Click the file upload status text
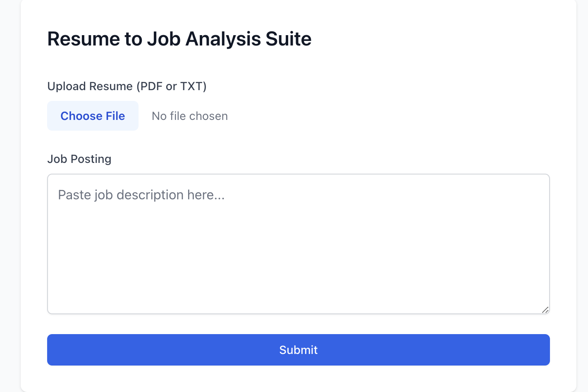This screenshot has height=392, width=588. pos(190,116)
